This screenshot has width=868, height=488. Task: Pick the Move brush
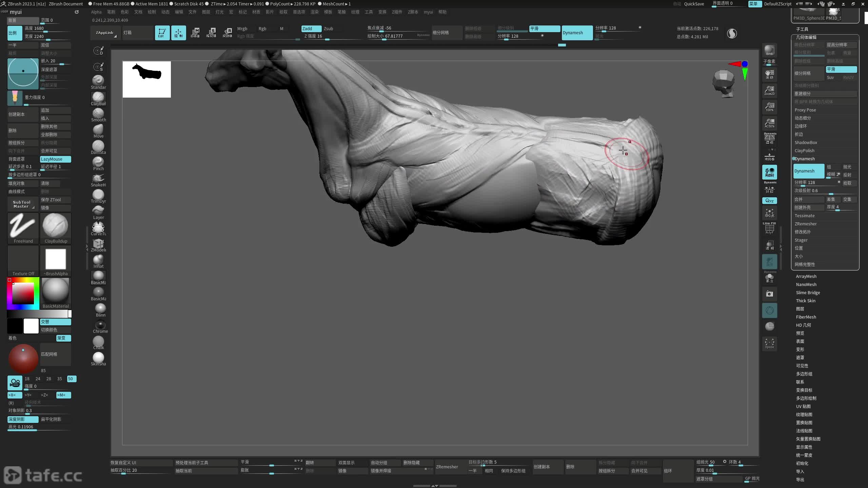[x=98, y=131]
